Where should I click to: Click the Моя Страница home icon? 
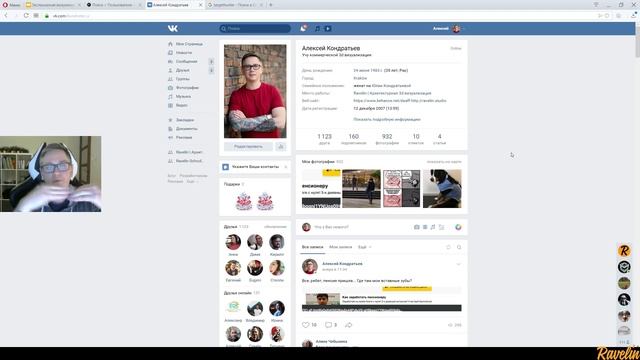[x=170, y=44]
